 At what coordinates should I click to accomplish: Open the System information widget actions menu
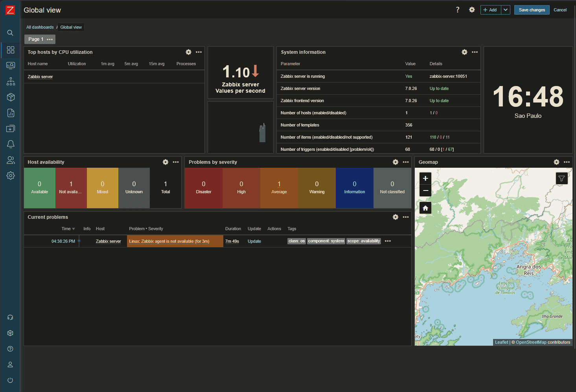click(475, 52)
